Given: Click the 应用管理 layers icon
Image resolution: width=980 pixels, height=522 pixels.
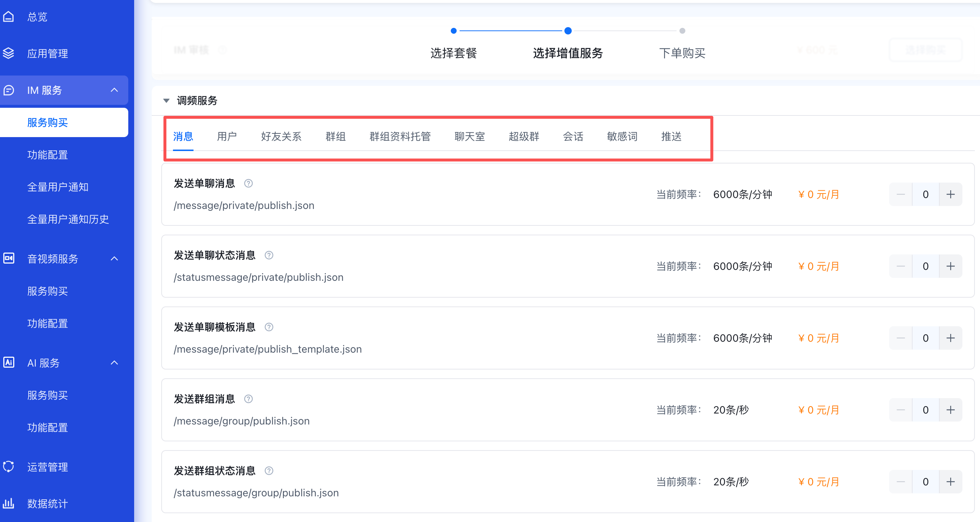Looking at the screenshot, I should [x=8, y=53].
